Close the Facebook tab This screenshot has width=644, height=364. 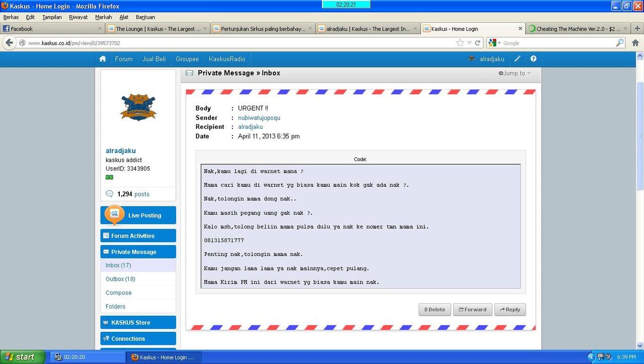tap(100, 29)
